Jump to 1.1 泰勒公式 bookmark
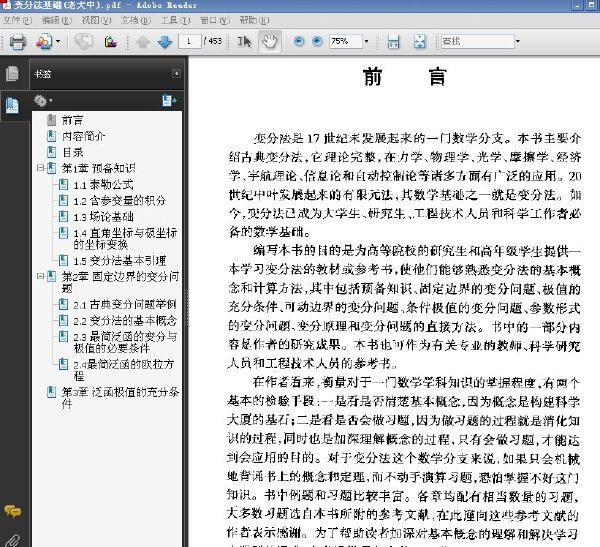Image resolution: width=600 pixels, height=547 pixels. click(x=103, y=185)
